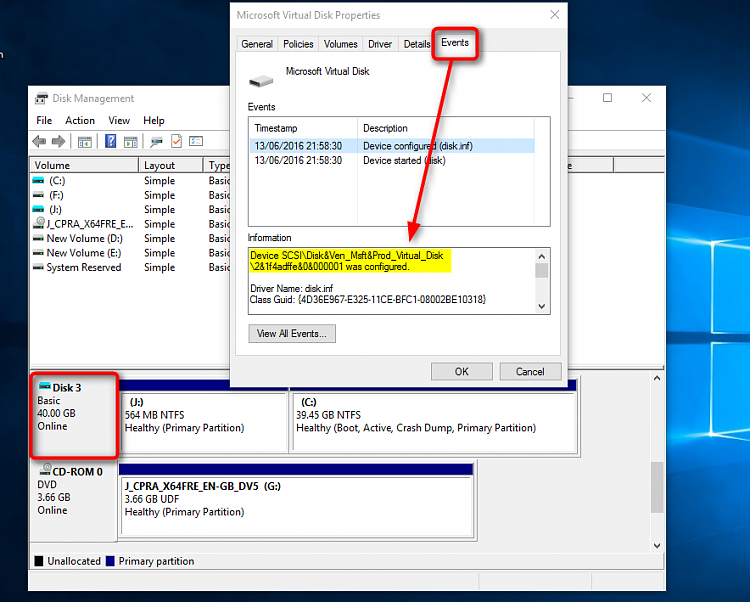Click the disk pane vertical scrollbar thumb
Image resolution: width=750 pixels, height=602 pixels.
pyautogui.click(x=657, y=487)
